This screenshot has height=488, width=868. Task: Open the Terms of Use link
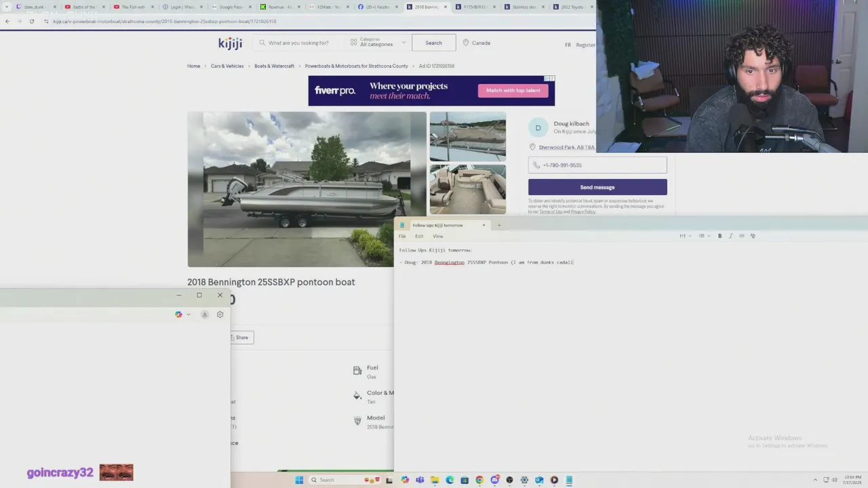tap(551, 211)
